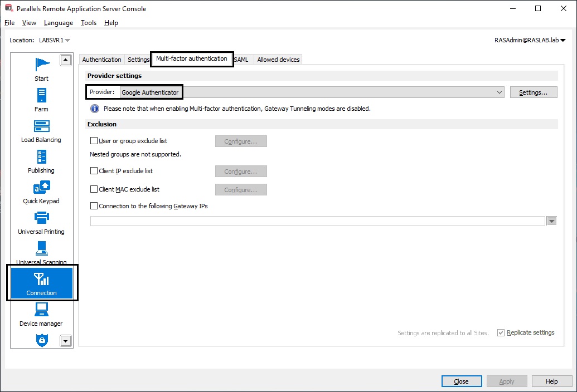
Task: Open the Quick Keypad category
Action: [41, 192]
